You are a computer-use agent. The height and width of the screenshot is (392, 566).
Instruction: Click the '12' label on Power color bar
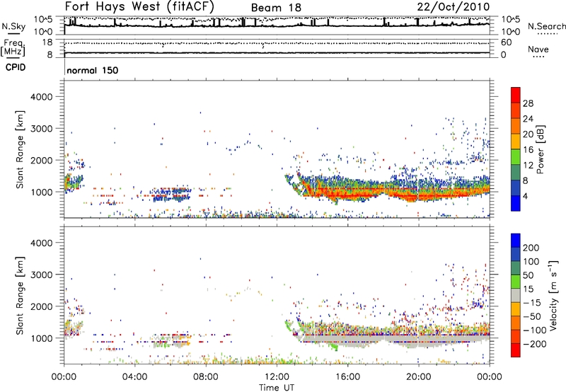tap(528, 165)
